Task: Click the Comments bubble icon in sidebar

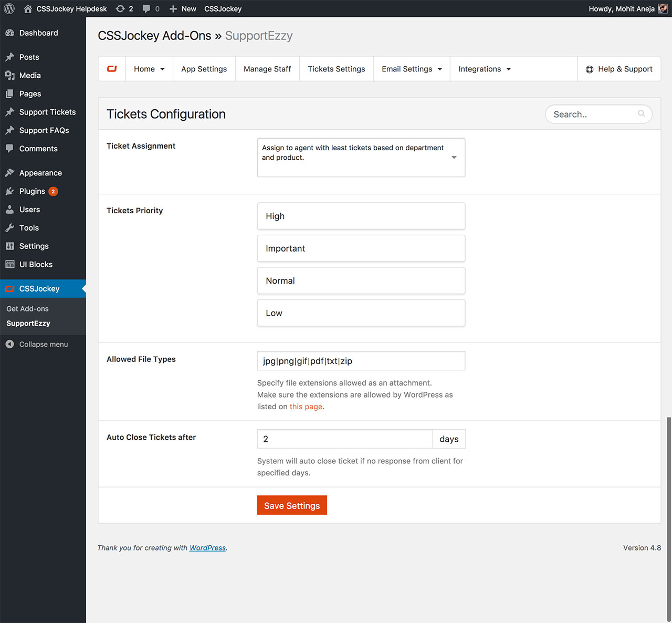Action: (x=9, y=149)
